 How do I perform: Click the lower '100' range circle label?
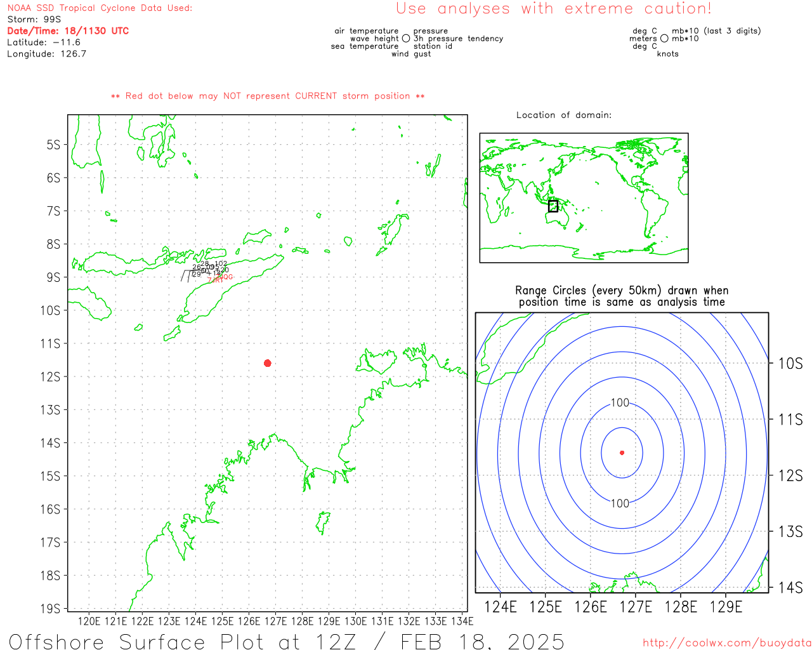620,503
